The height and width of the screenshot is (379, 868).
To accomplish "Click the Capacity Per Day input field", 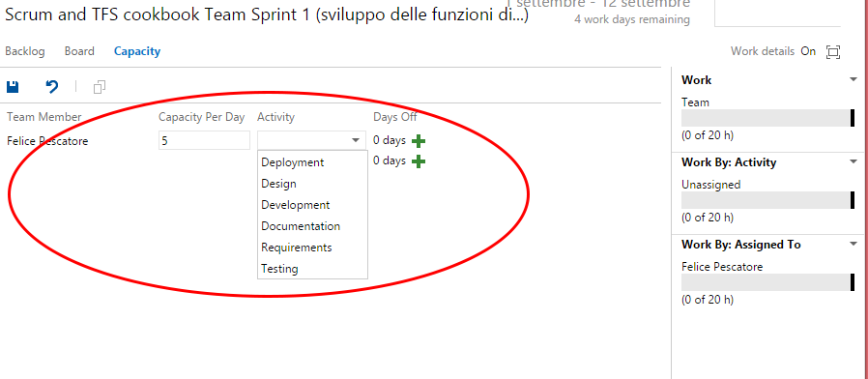I will 204,141.
